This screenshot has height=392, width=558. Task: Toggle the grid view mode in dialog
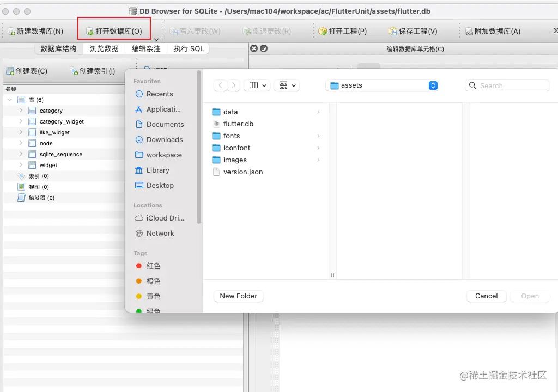(283, 85)
